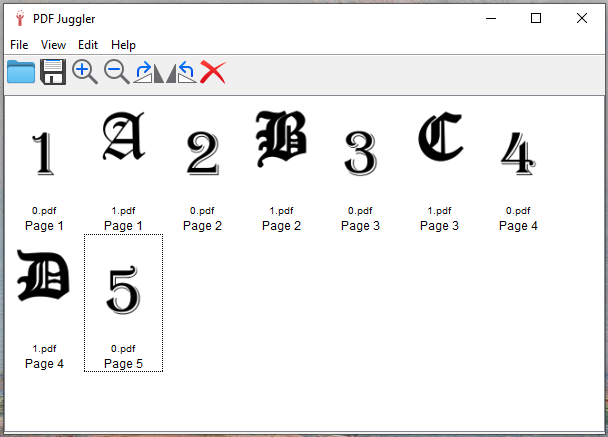This screenshot has width=608, height=437.
Task: Select the gothic letter D thumbnail
Action: 43,275
